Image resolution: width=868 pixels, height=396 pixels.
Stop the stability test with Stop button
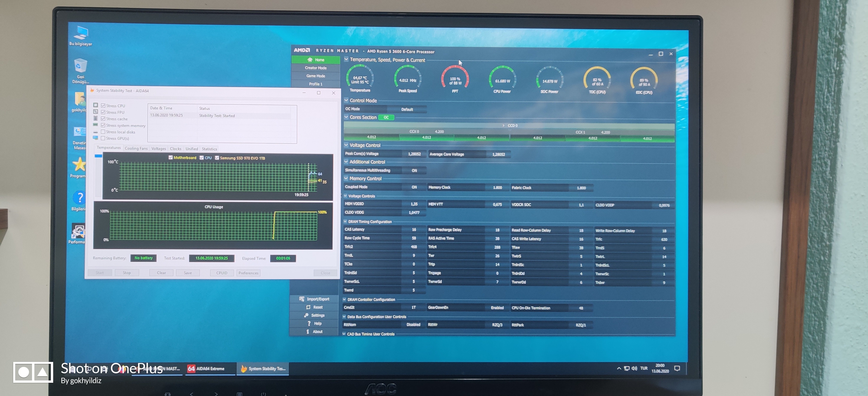(127, 273)
